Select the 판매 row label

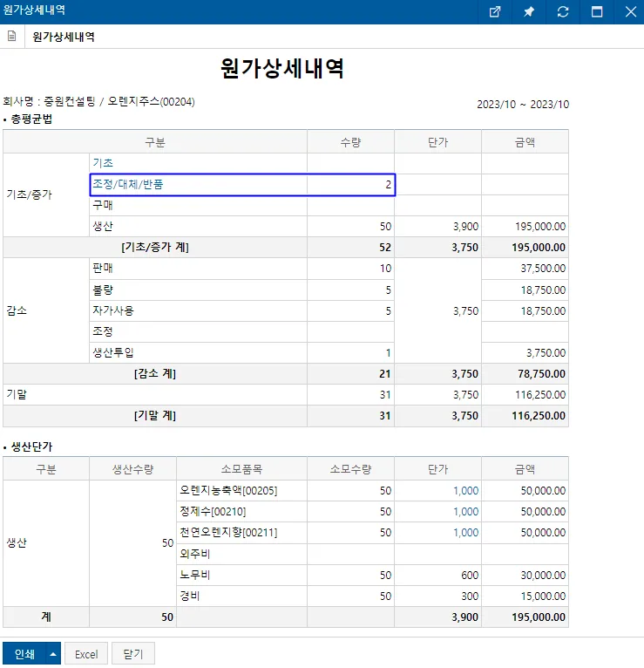coord(103,268)
